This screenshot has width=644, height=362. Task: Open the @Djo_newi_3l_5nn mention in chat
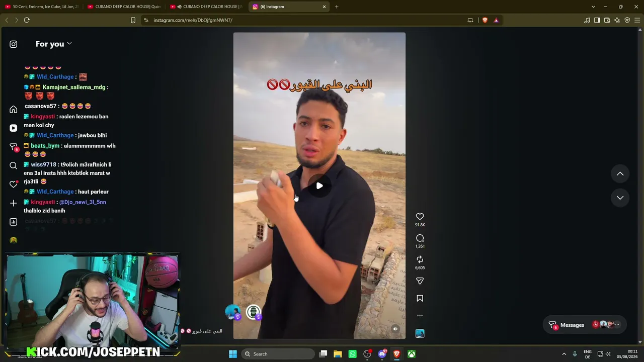(83, 202)
